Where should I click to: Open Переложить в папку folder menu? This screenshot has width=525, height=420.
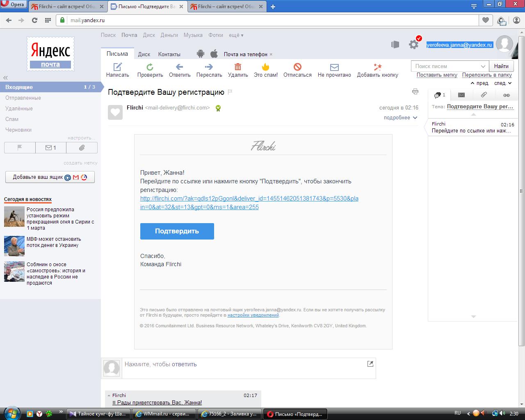(x=487, y=75)
